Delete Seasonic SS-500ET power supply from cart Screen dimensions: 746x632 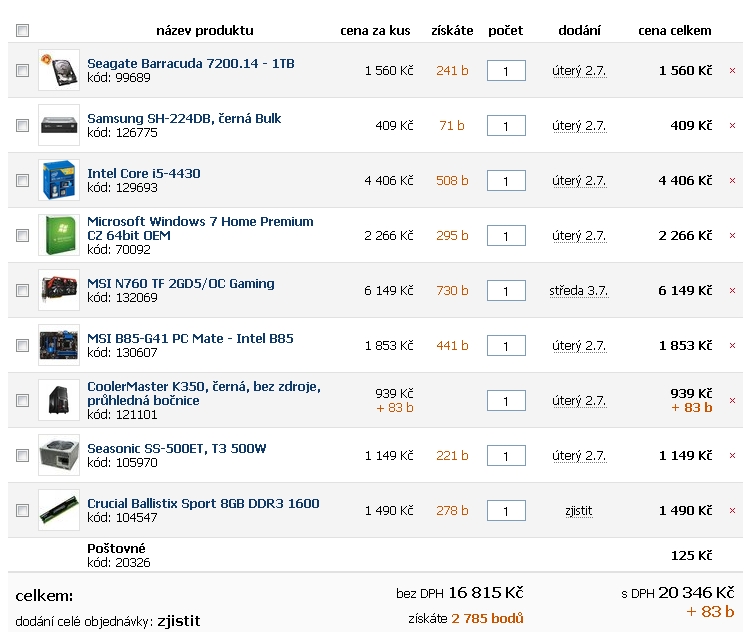coord(732,455)
